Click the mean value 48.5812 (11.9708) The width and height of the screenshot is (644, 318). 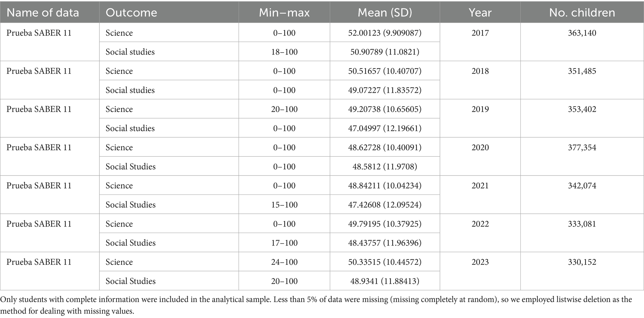[x=384, y=166]
